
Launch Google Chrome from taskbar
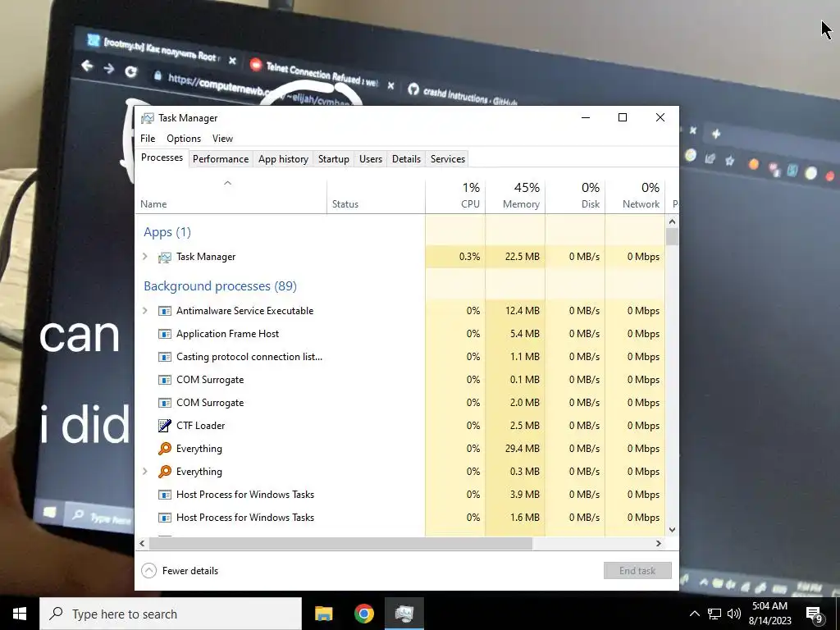(x=363, y=614)
